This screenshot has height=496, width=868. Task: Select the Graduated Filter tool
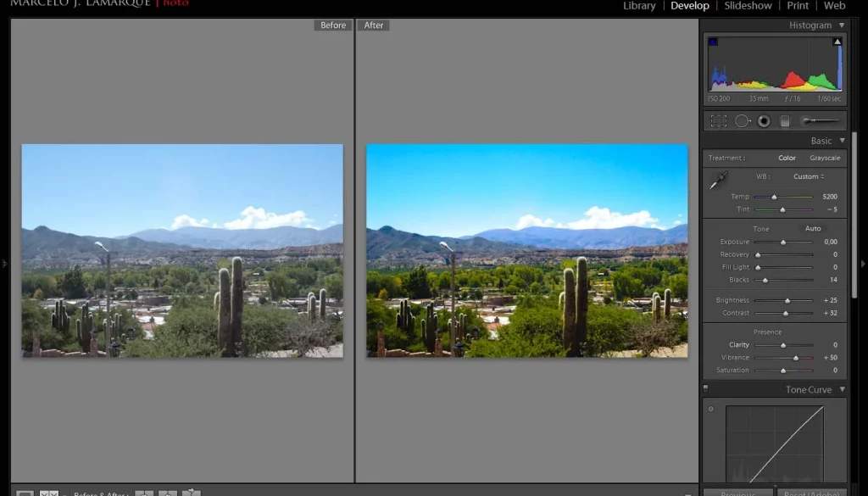[785, 120]
